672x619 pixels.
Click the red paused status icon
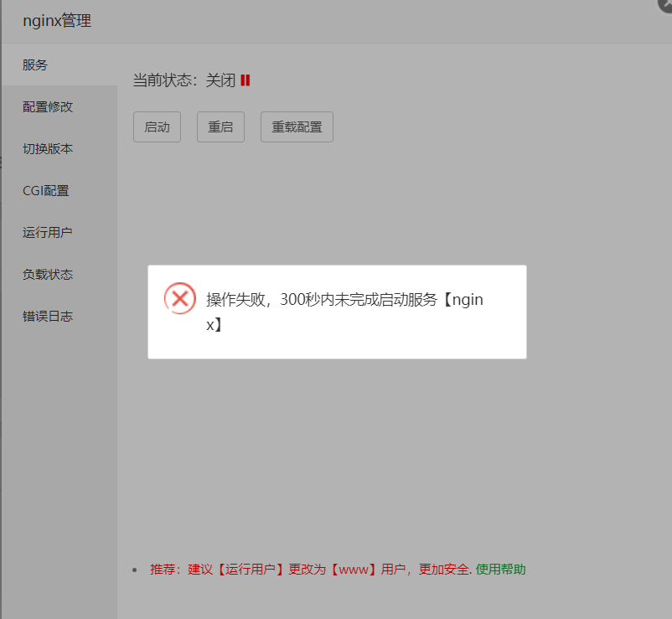(x=246, y=80)
